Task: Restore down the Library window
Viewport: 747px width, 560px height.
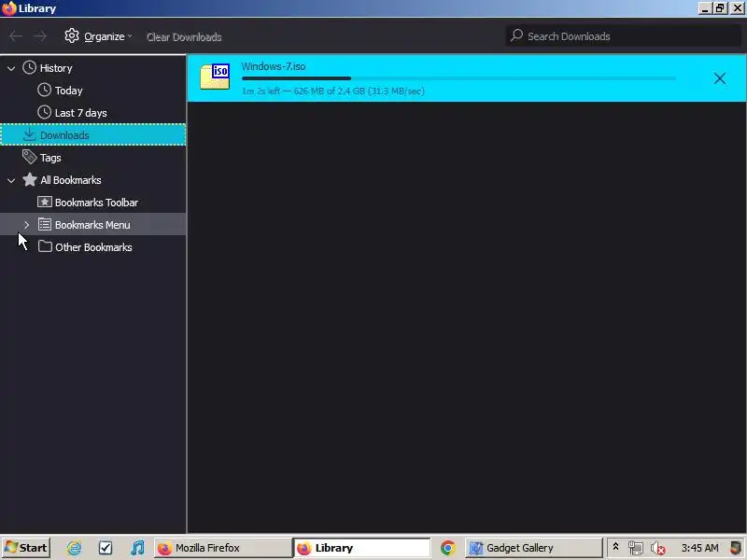Action: [x=720, y=8]
